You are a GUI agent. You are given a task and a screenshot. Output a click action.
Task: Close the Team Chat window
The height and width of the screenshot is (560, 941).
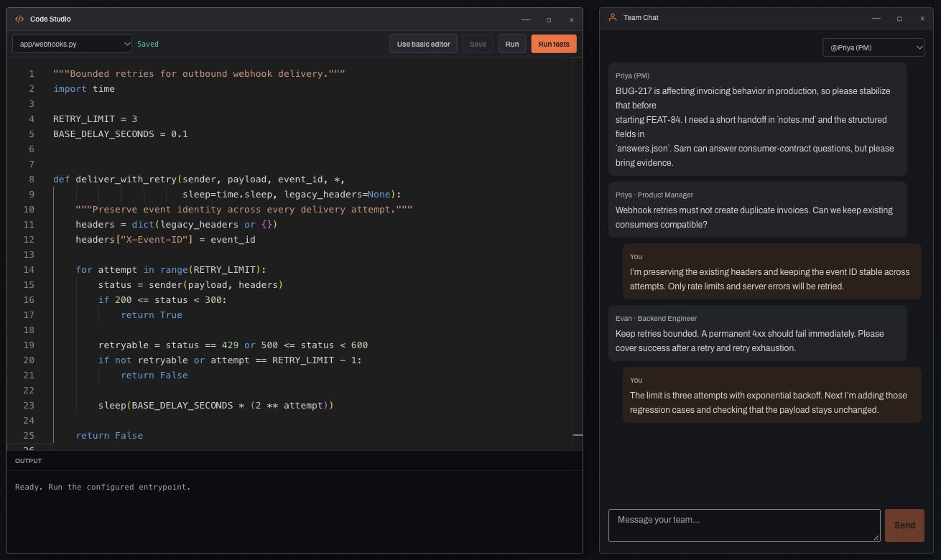point(922,18)
